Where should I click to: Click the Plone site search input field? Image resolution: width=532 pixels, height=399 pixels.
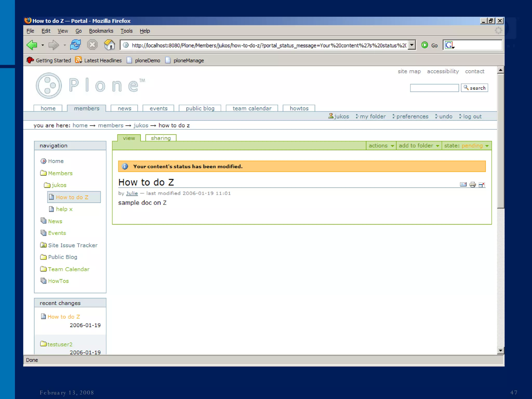click(x=434, y=88)
